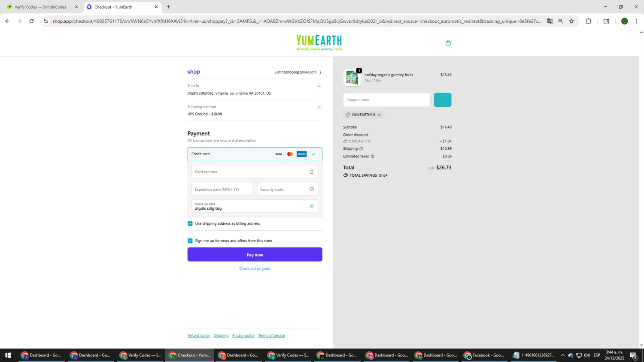View site information icon in address bar
644x362 pixels.
click(x=46, y=21)
